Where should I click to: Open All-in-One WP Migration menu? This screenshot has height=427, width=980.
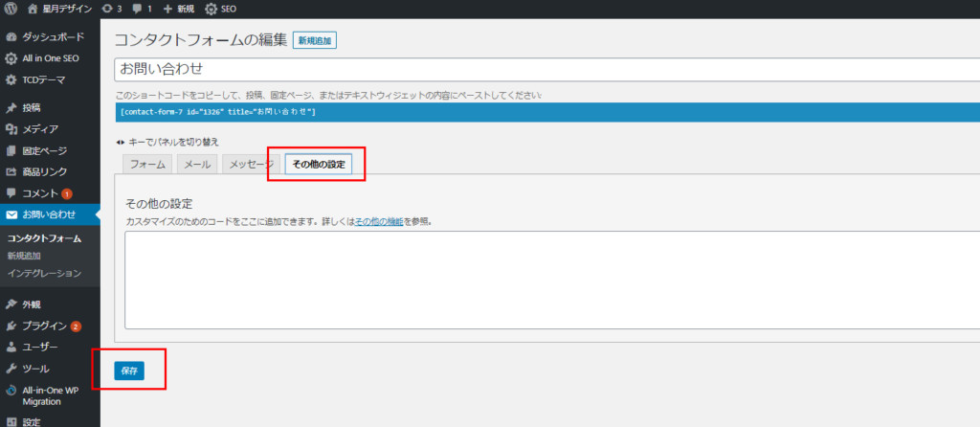coord(50,395)
